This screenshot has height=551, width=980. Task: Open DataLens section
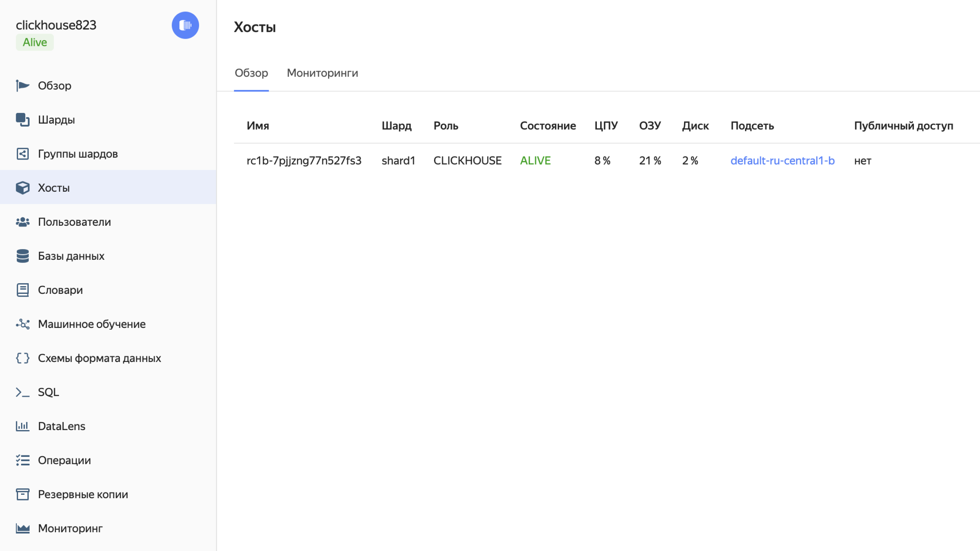tap(108, 426)
